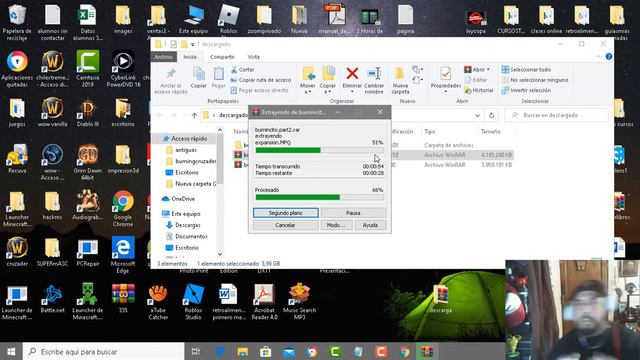Image resolution: width=640 pixels, height=360 pixels.
Task: Open Documentos in navigation pane
Action: 187,236
